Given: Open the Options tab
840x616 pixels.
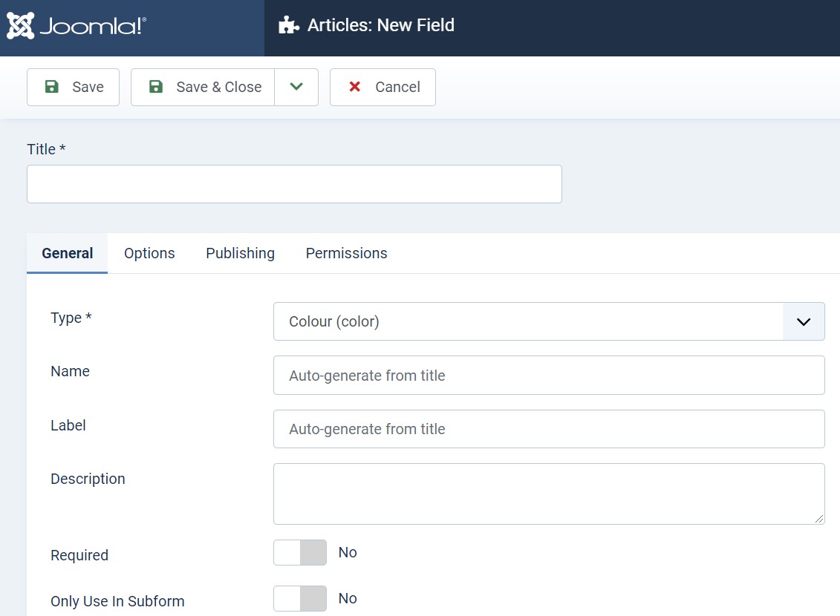Looking at the screenshot, I should 149,253.
